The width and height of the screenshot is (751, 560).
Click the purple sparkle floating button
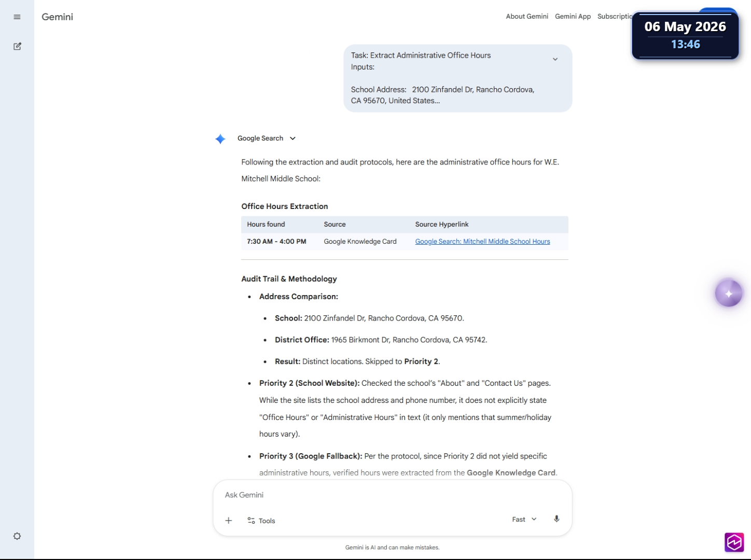coord(729,293)
